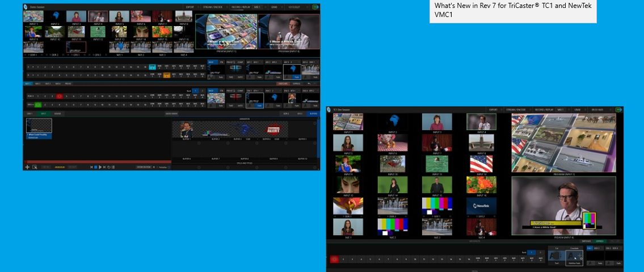Screen dimensions: 644x272
Task: Select orange GFX 1 button in Demo Session switcher
Action: [x=167, y=75]
